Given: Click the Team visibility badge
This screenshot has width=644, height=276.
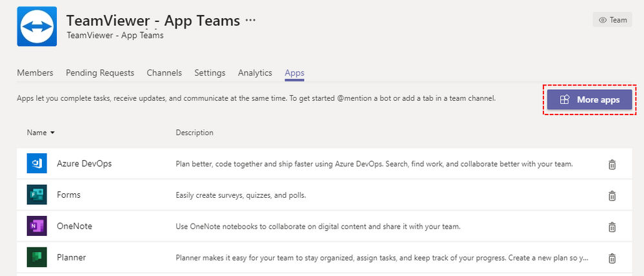Looking at the screenshot, I should tap(612, 20).
